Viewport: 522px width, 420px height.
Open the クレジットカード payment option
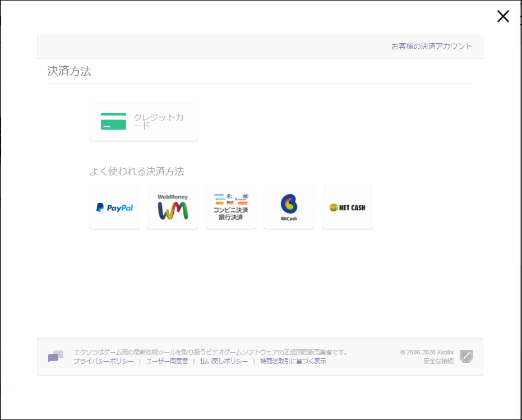144,122
